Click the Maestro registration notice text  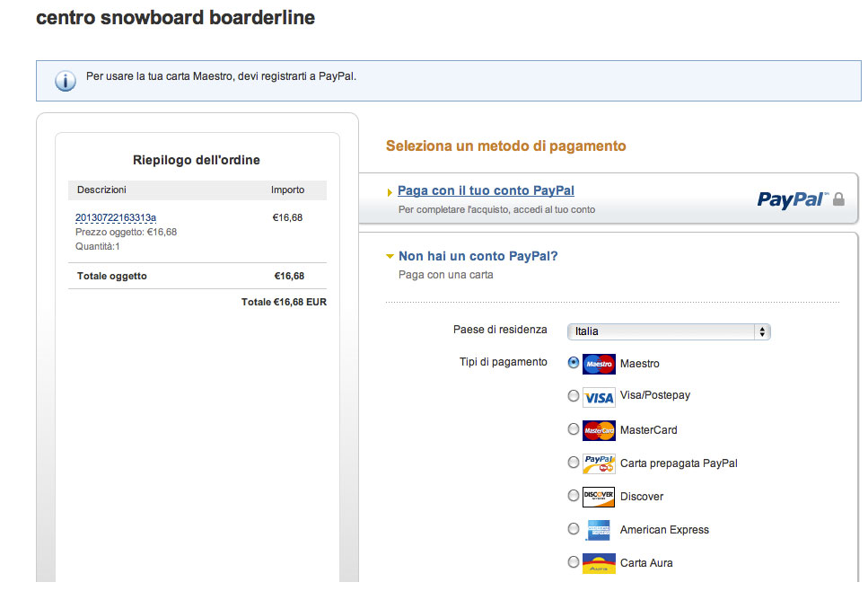click(221, 76)
